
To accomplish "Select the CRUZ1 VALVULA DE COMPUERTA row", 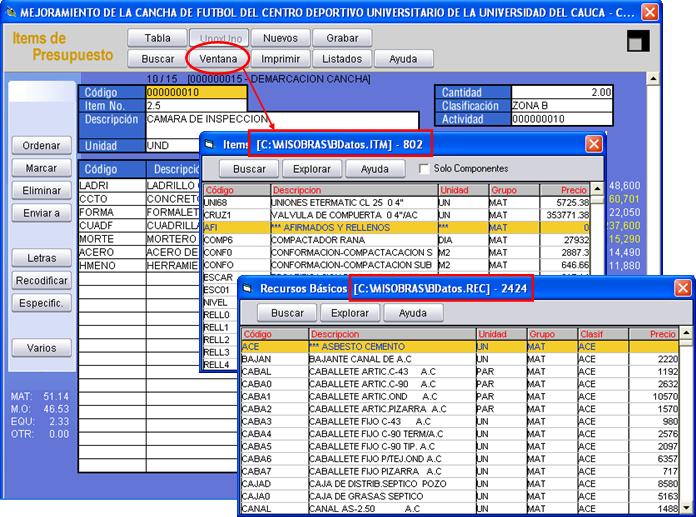I will point(397,215).
